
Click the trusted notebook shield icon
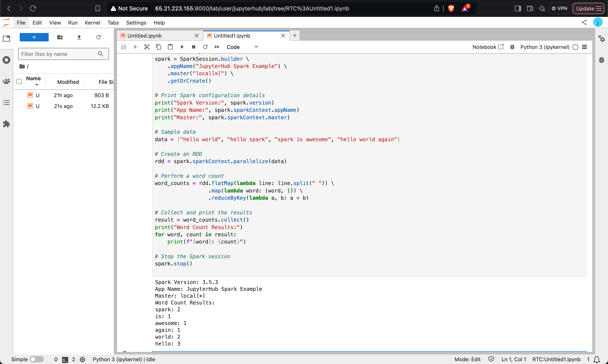[491, 359]
